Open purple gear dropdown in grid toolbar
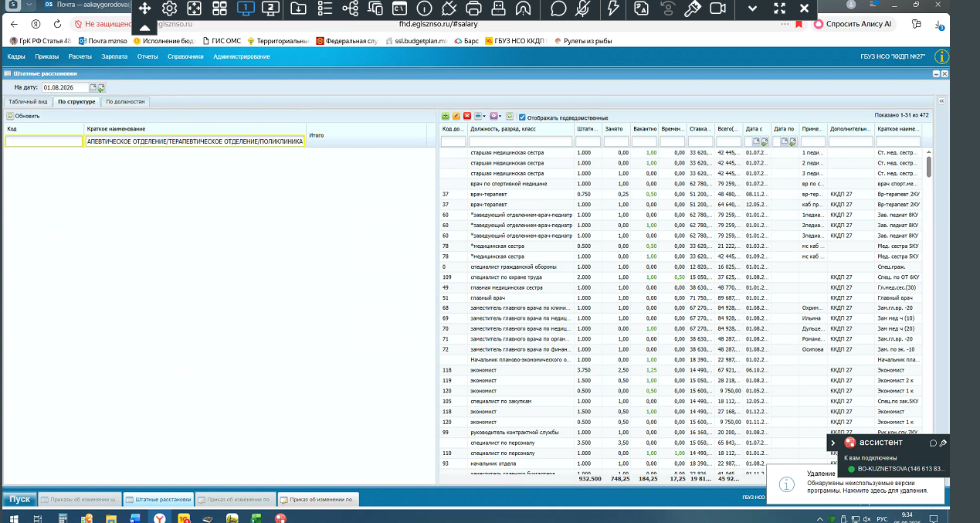The width and height of the screenshot is (980, 523). tap(496, 116)
